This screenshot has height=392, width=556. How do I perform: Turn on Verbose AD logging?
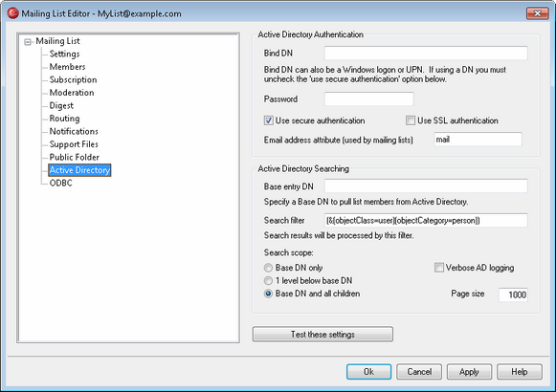439,268
